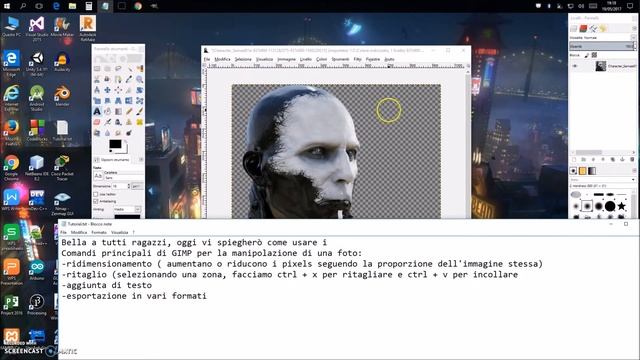Select the Fuzzy Select magic wand tool
This screenshot has width=640, height=360.
[x=129, y=68]
